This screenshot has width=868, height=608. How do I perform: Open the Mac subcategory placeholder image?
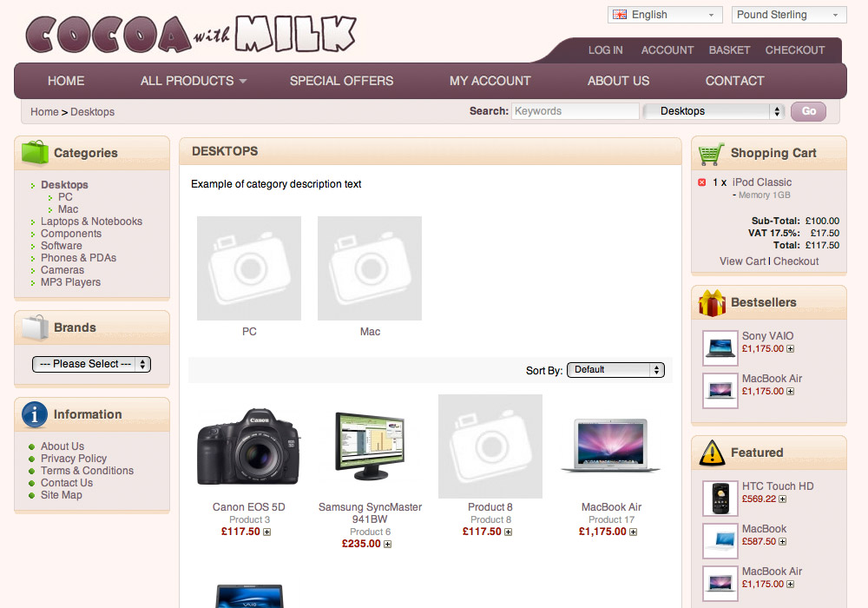click(x=370, y=268)
